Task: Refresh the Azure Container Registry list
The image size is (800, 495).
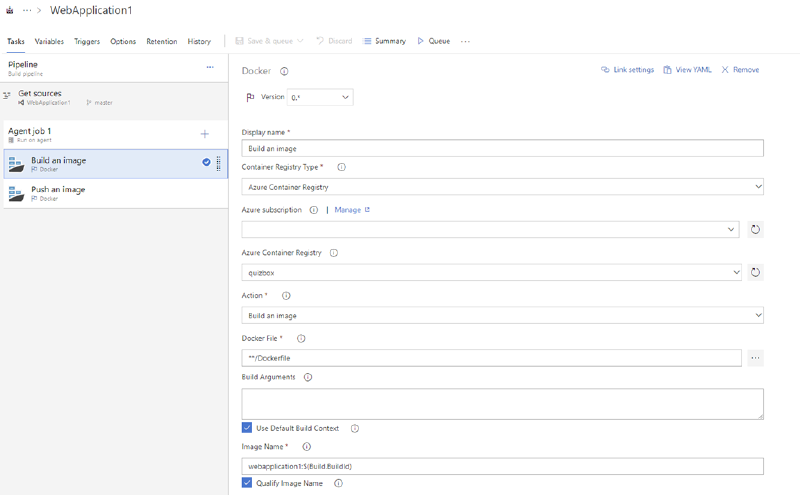Action: tap(755, 273)
